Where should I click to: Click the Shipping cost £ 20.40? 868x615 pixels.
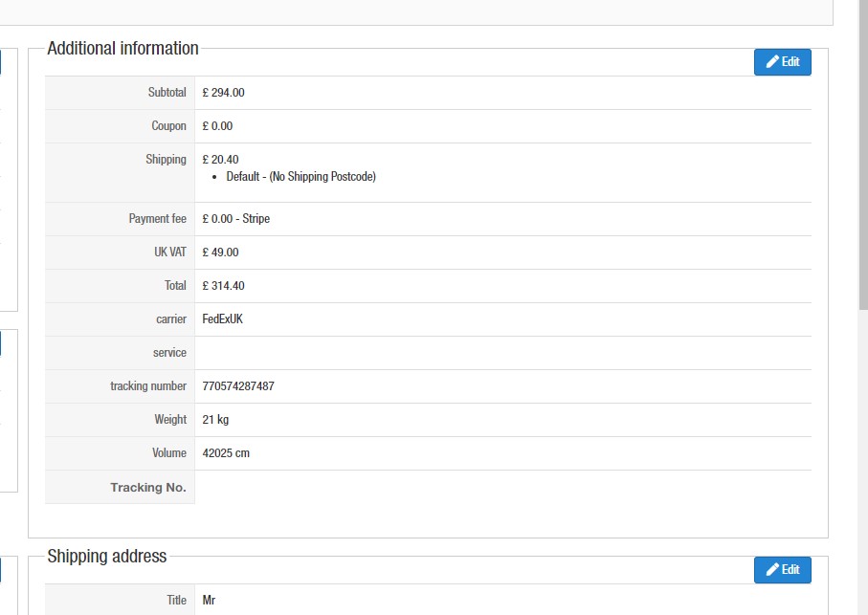click(x=220, y=160)
